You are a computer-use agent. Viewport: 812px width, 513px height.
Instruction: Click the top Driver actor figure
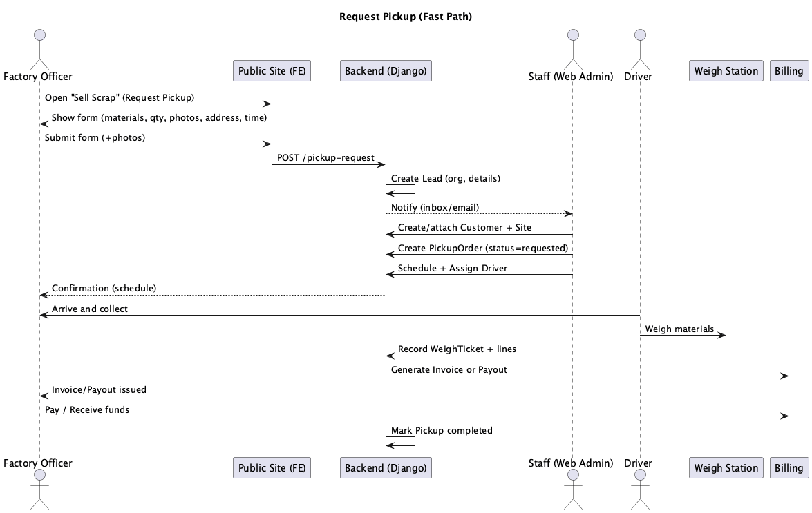click(x=639, y=48)
